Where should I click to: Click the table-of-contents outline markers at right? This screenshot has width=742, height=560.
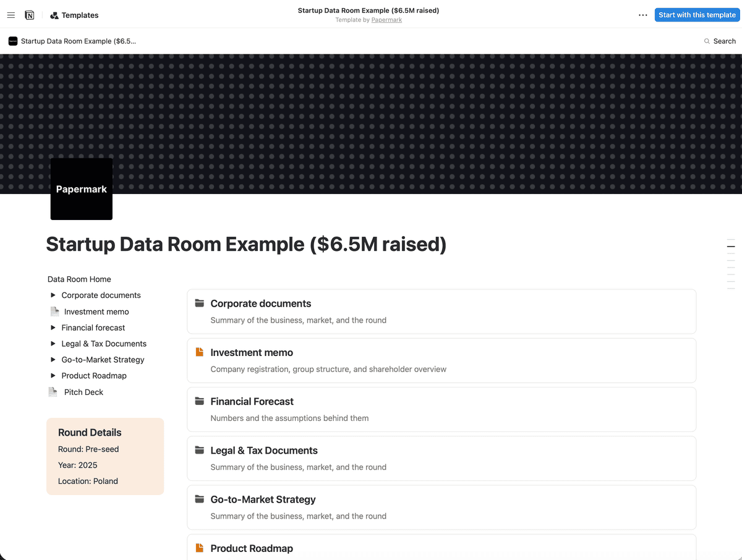[731, 264]
